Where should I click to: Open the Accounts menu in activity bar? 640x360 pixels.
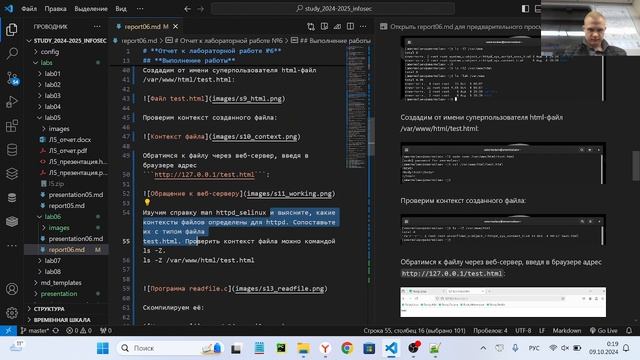click(x=12, y=289)
